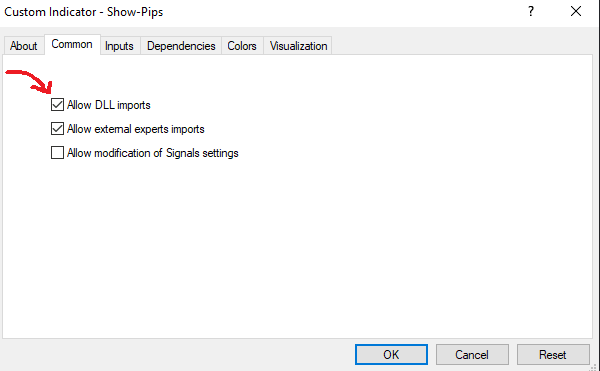Click the question mark help icon

coord(531,11)
